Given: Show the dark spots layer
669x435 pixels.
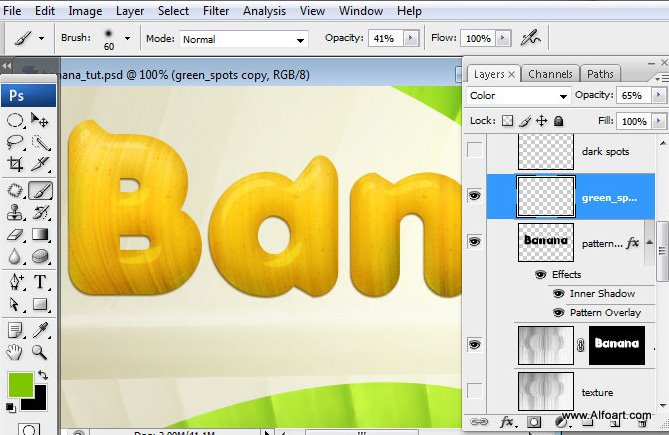Looking at the screenshot, I should pos(474,151).
